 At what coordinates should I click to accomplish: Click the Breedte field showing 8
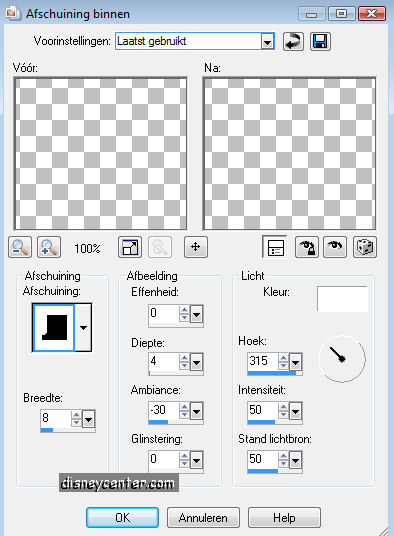pos(56,418)
